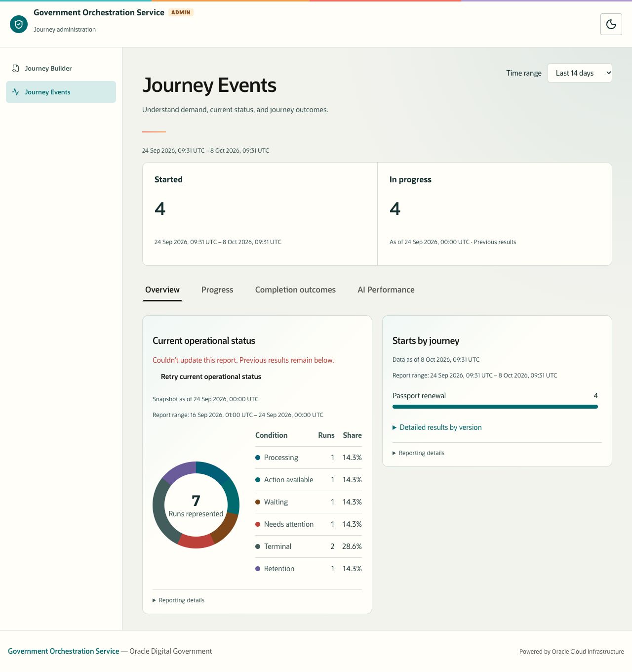Click the Journey Builder sidebar icon
632x672 pixels.
[16, 68]
